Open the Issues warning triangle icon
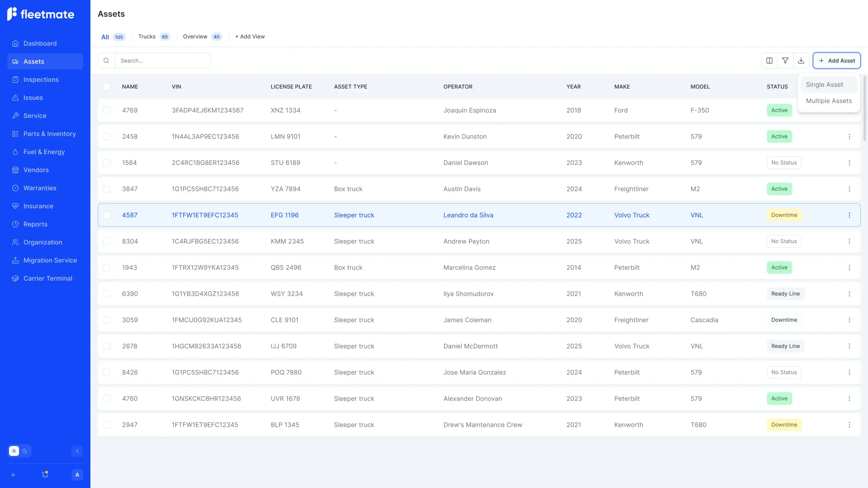This screenshot has height=488, width=868. pos(15,98)
